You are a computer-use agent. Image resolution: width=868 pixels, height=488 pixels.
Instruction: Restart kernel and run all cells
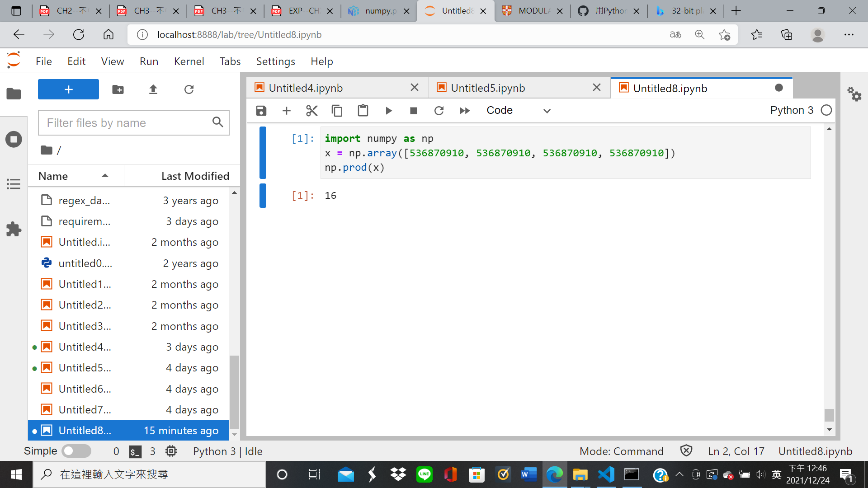(465, 110)
